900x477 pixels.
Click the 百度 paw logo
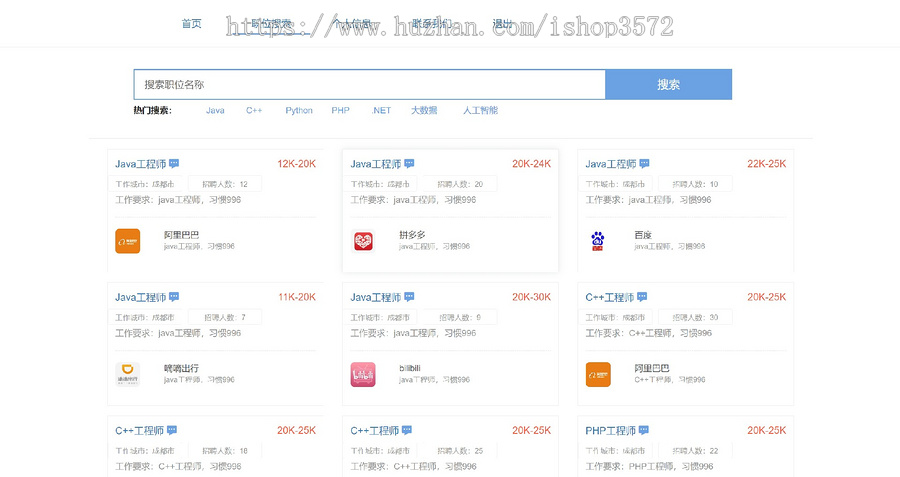[x=598, y=241]
